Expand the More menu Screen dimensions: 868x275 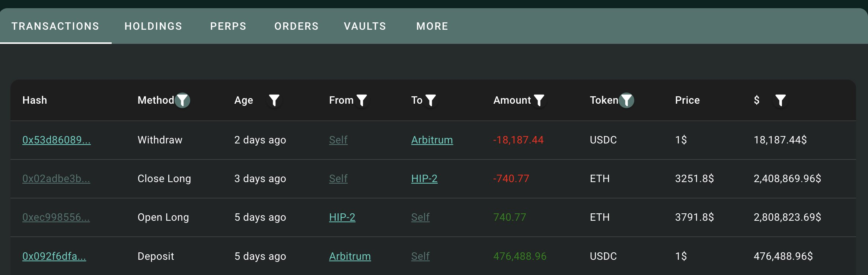432,26
